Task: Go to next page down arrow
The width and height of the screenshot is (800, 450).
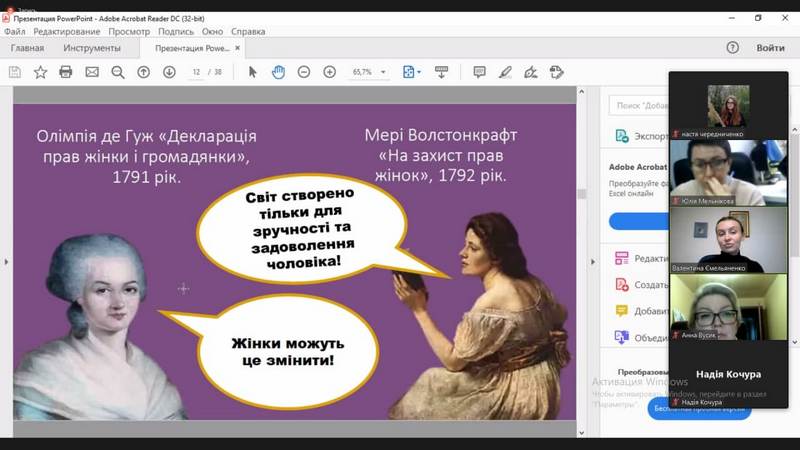Action: 169,72
